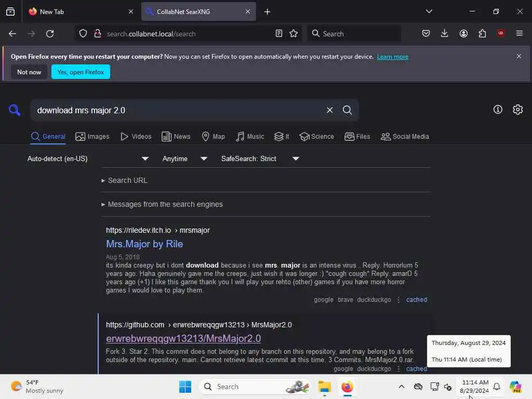Image resolution: width=532 pixels, height=399 pixels.
Task: Show hidden system tray icons
Action: coord(402,387)
